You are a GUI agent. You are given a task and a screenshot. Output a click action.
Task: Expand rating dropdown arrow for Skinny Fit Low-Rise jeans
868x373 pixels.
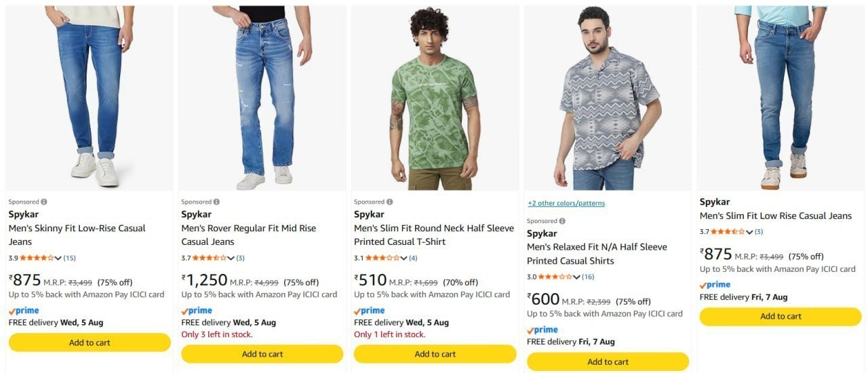58,258
